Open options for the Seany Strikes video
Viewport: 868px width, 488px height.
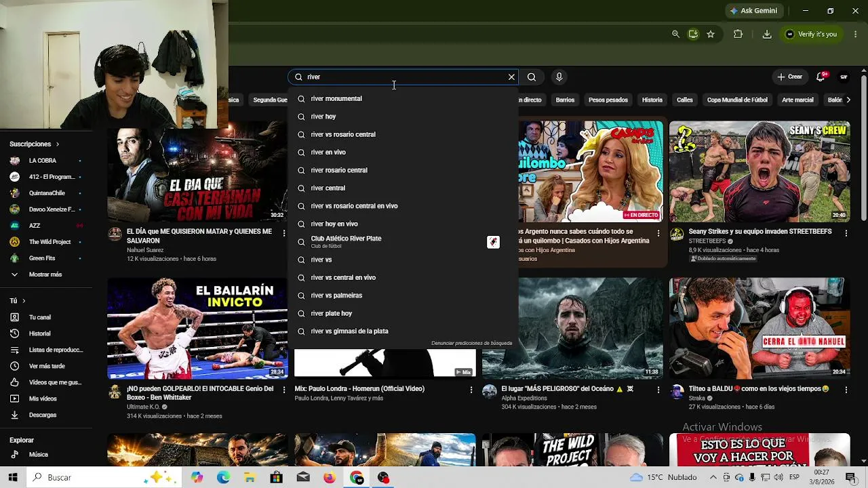tap(846, 233)
